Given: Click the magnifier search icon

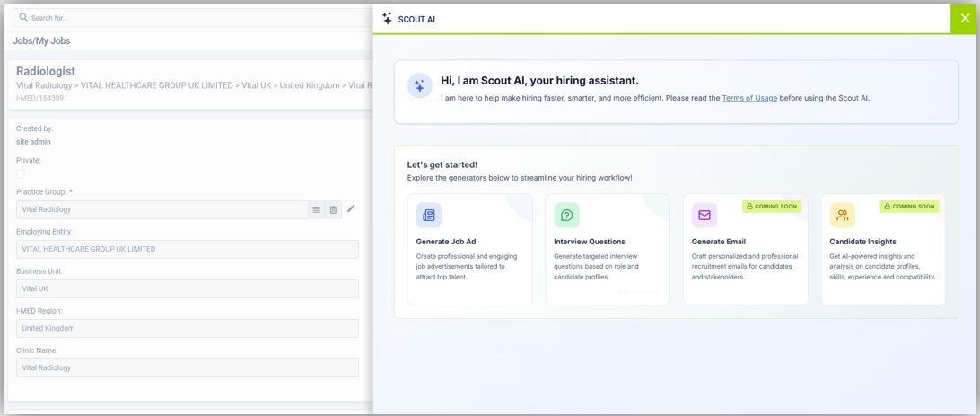Looking at the screenshot, I should click(x=23, y=17).
